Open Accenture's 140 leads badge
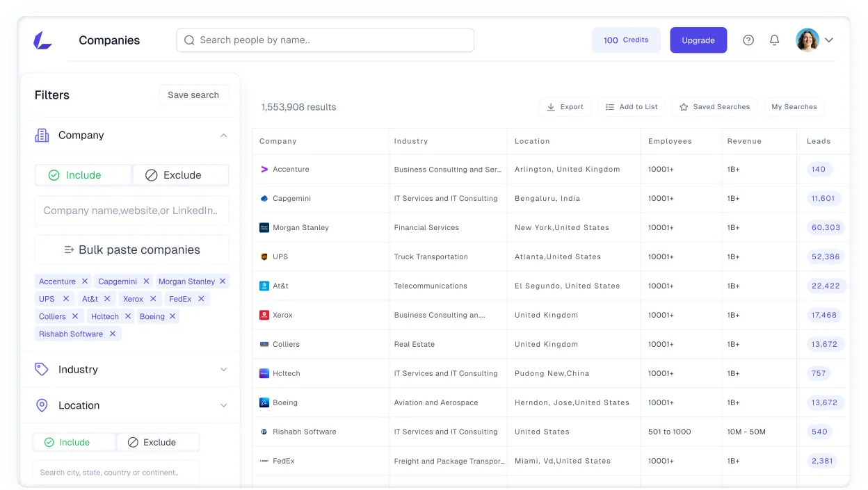Image resolution: width=868 pixels, height=490 pixels. tap(819, 169)
